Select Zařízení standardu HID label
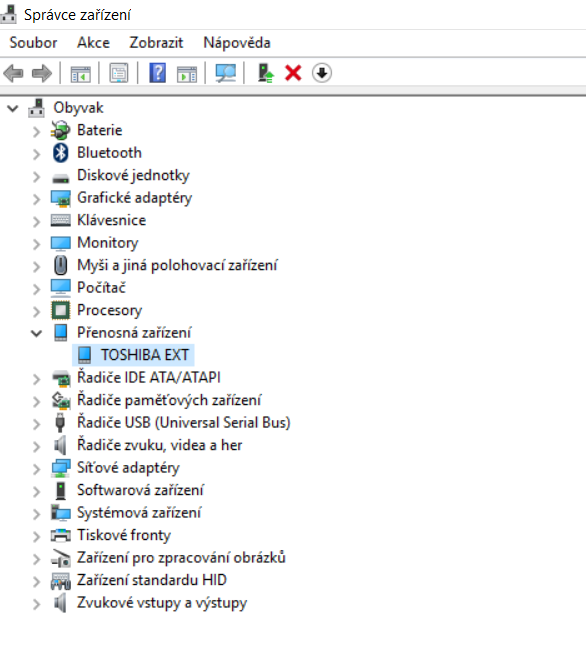The height and width of the screenshot is (646, 586). click(152, 580)
